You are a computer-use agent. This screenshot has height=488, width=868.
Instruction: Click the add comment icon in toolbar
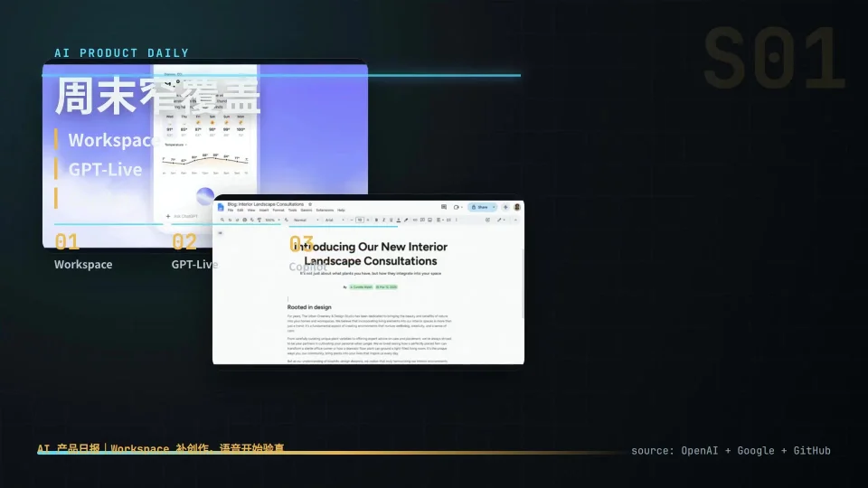(422, 221)
